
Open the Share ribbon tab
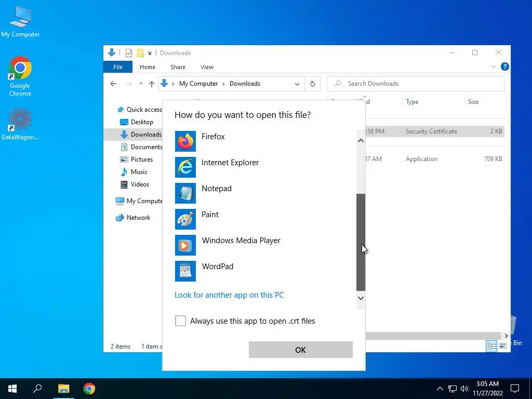click(178, 67)
